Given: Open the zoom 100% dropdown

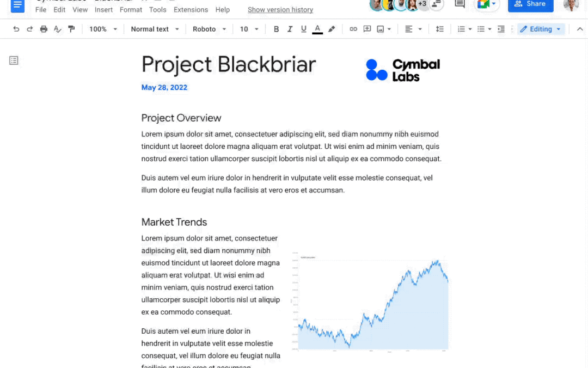Looking at the screenshot, I should (x=103, y=29).
